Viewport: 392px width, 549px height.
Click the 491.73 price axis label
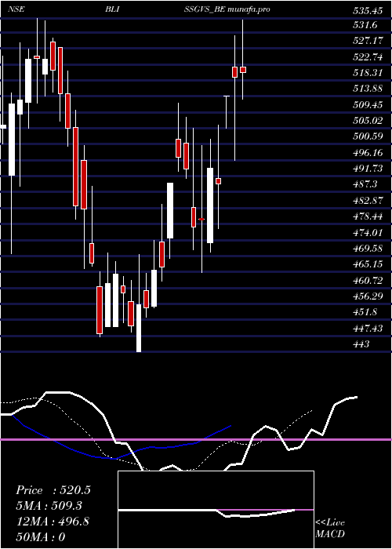click(x=368, y=169)
